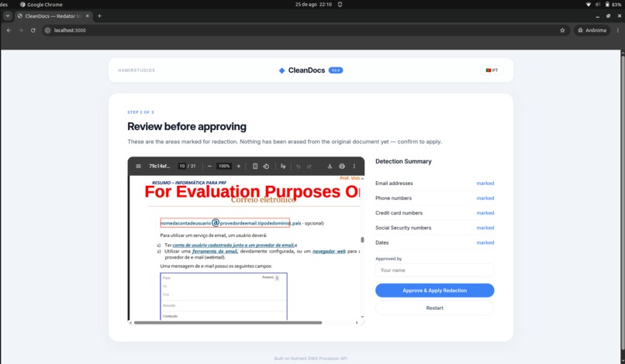Rotate the document counterclockwise
The image size is (625, 364).
click(x=266, y=166)
